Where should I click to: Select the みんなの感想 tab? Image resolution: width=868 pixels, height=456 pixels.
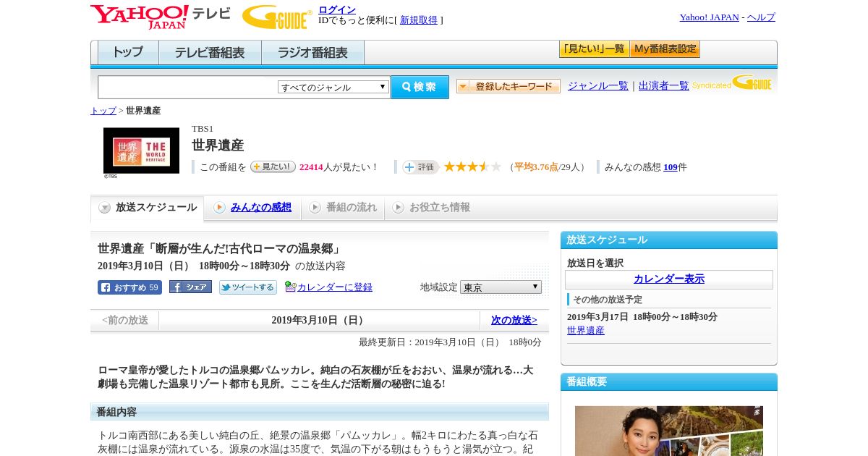pos(252,208)
